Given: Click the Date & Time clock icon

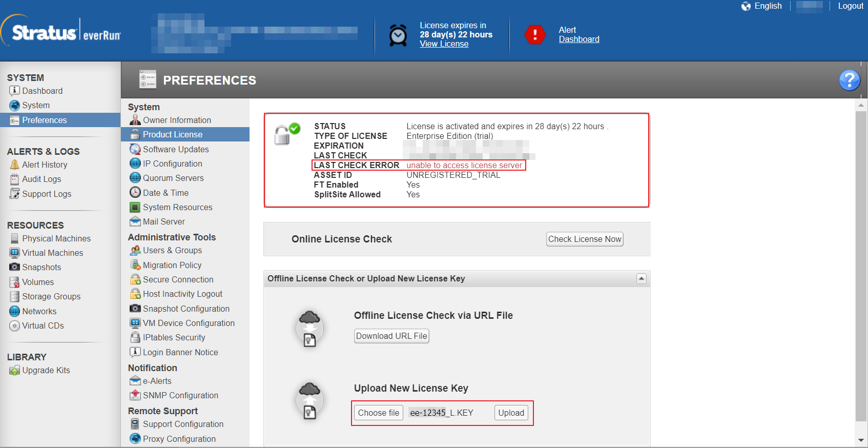Looking at the screenshot, I should 135,193.
